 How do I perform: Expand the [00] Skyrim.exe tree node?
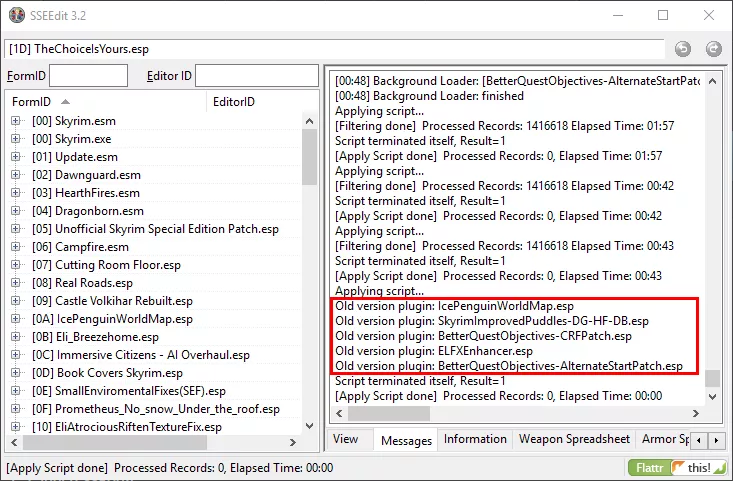coord(15,139)
